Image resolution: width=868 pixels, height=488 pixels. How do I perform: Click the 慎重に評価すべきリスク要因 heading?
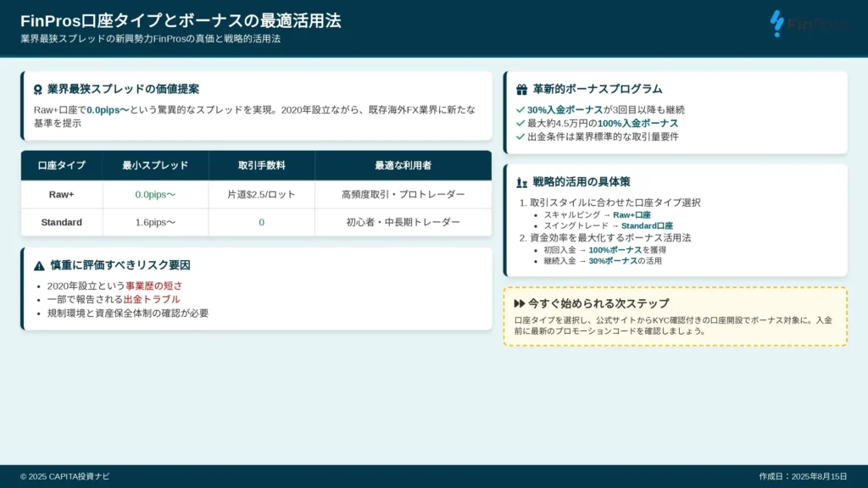tap(120, 265)
